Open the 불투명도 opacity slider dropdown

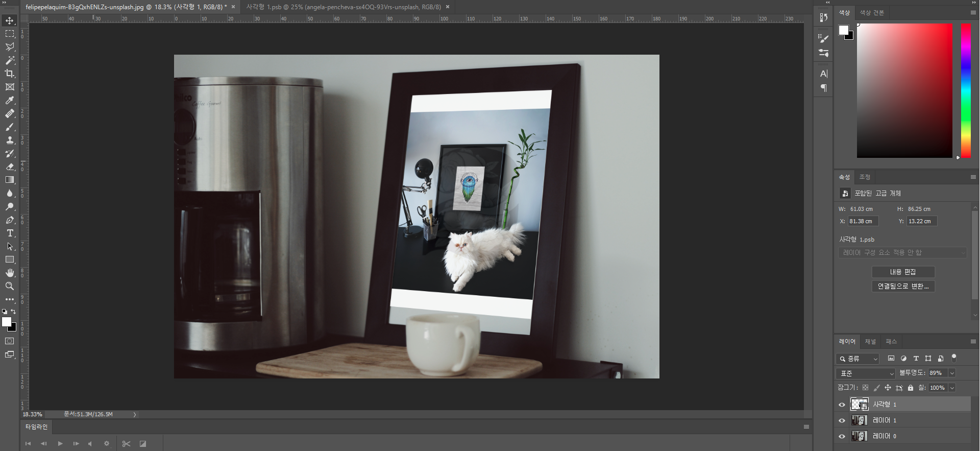pos(952,373)
